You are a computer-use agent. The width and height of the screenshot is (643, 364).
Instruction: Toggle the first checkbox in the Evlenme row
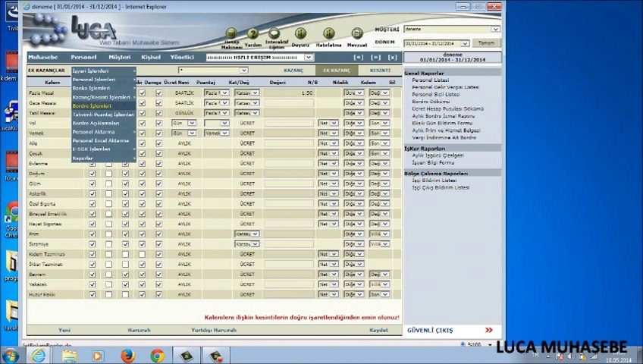click(x=93, y=164)
